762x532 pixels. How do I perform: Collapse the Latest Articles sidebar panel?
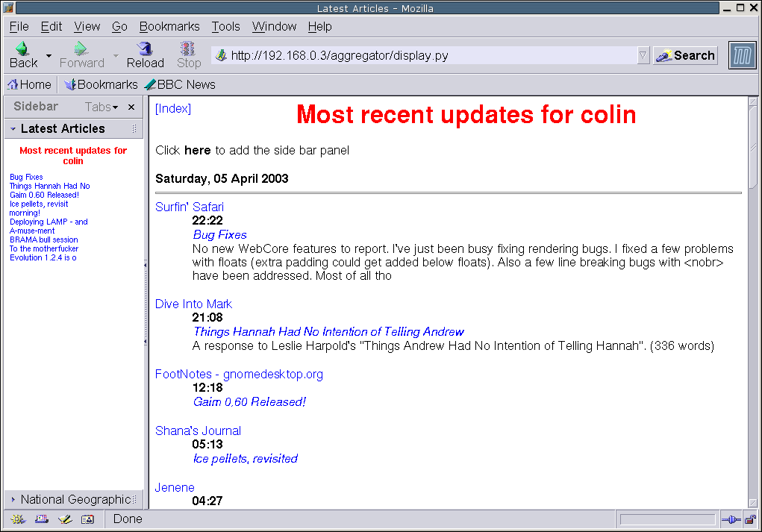click(x=13, y=129)
